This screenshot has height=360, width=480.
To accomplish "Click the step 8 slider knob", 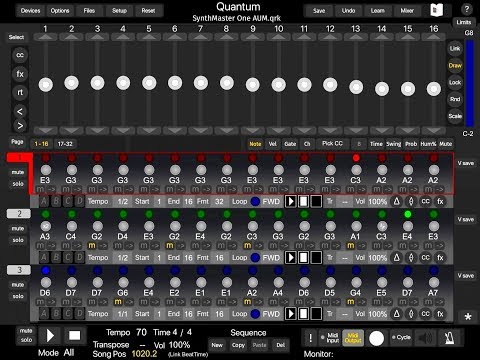I will click(227, 83).
